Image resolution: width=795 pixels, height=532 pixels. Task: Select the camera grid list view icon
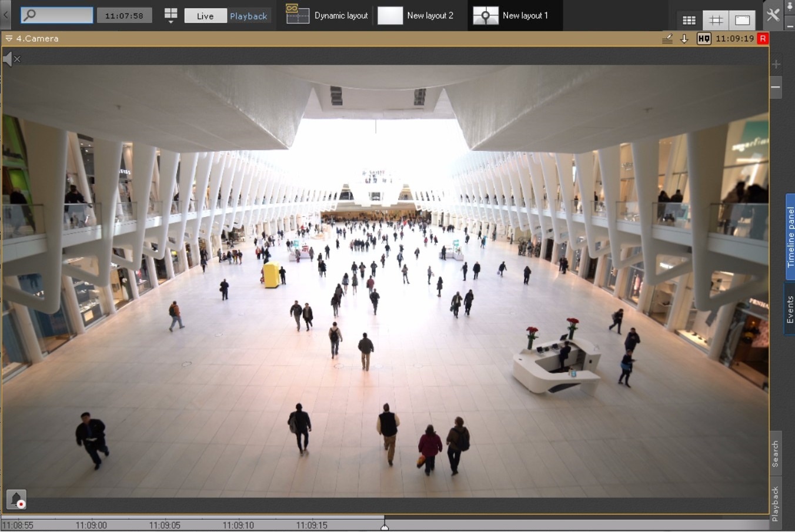(x=689, y=21)
